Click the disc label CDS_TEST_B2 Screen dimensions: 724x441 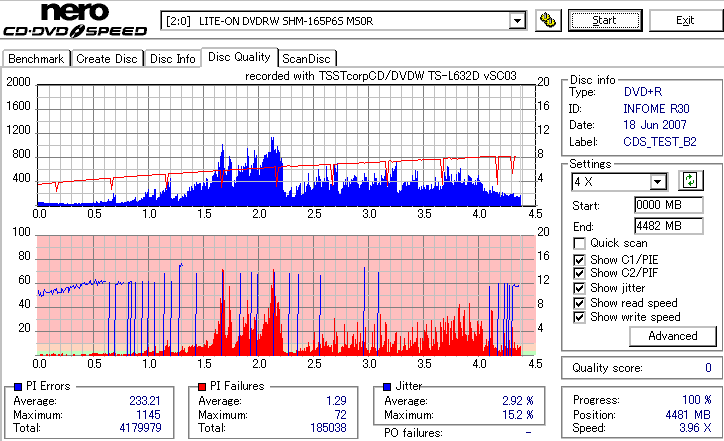(660, 142)
